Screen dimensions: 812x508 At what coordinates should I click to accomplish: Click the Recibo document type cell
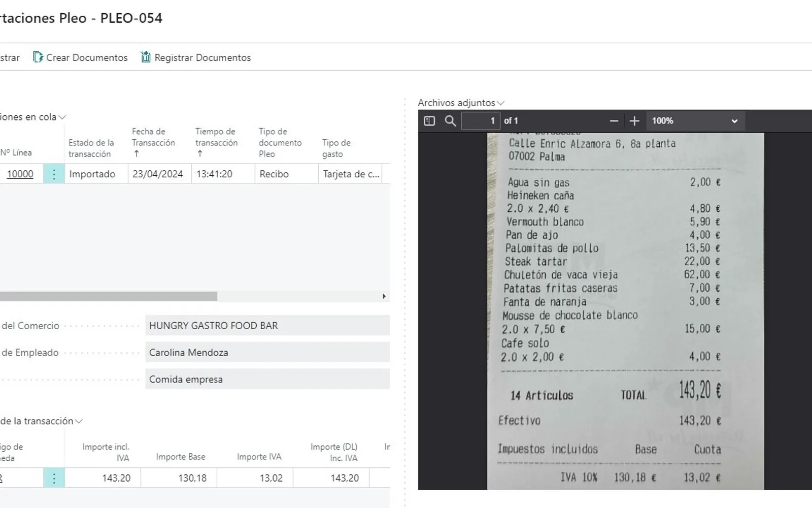click(286, 174)
